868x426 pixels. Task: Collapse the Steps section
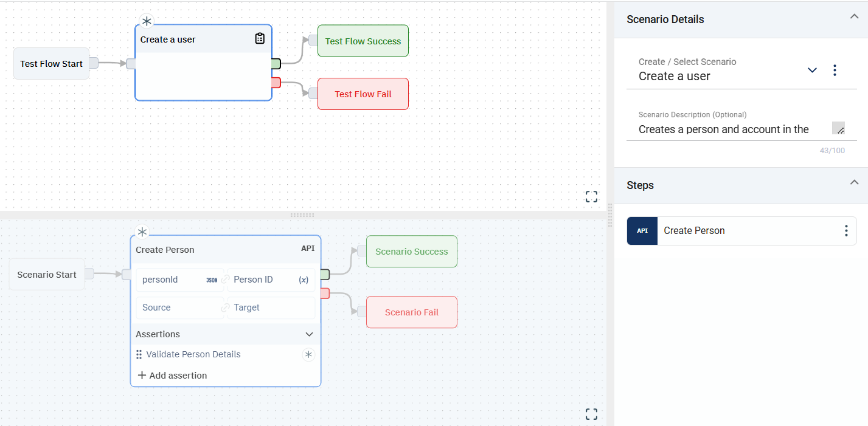(854, 183)
